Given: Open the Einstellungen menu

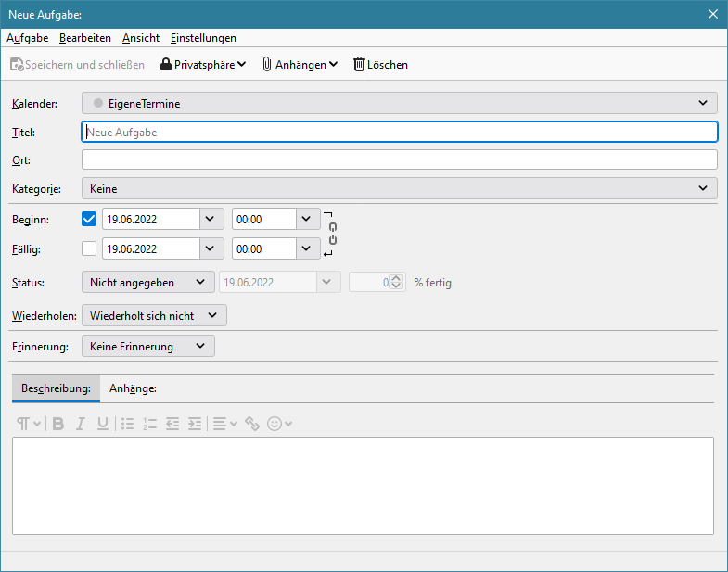Looking at the screenshot, I should pyautogui.click(x=203, y=38).
